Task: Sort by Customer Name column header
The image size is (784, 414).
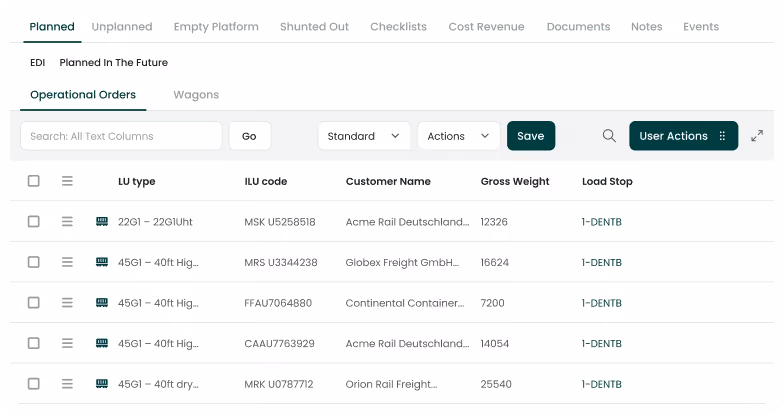Action: [388, 181]
